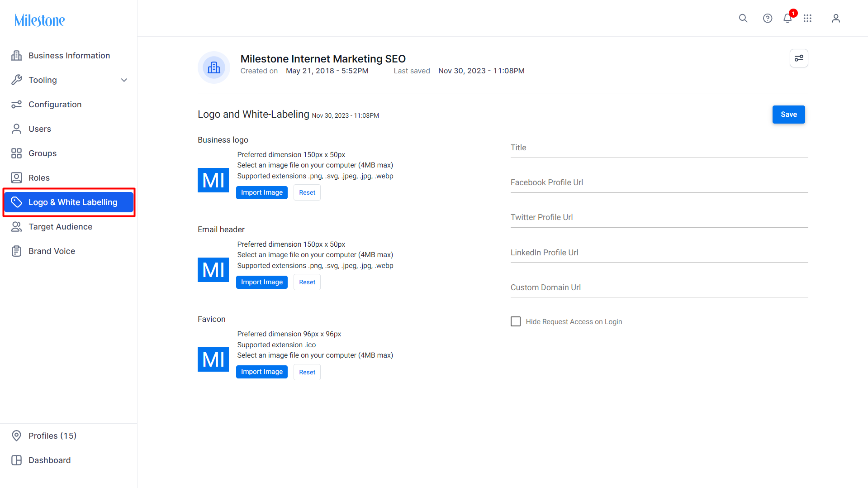The image size is (868, 488).
Task: Import Image for Favicon
Action: 262,372
